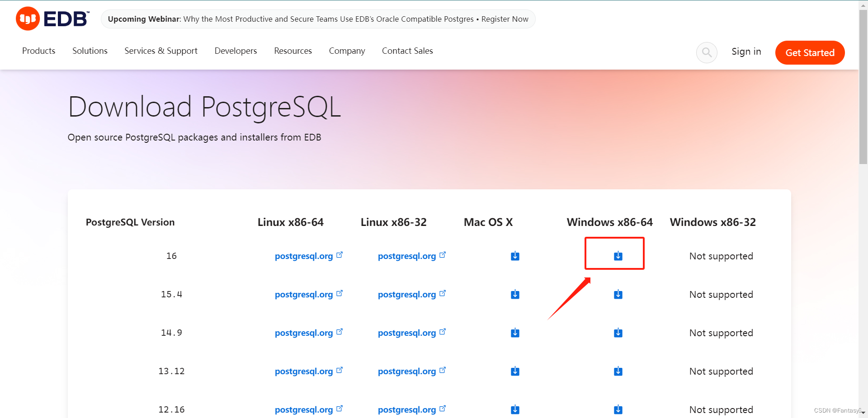Open postgresql.org link for 14.9 Linux x86-32
This screenshot has height=418, width=868.
[412, 333]
